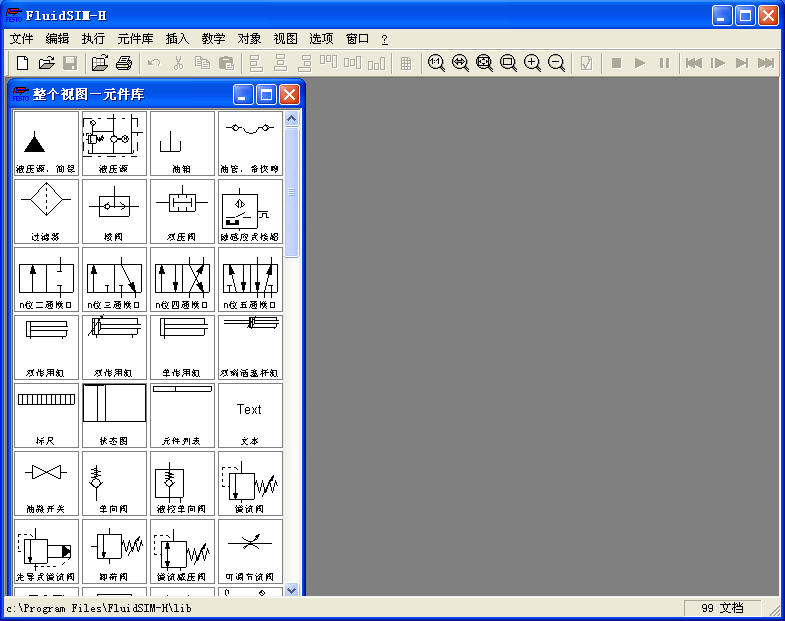
Task: Click the library scrollbar up arrow
Action: click(291, 118)
